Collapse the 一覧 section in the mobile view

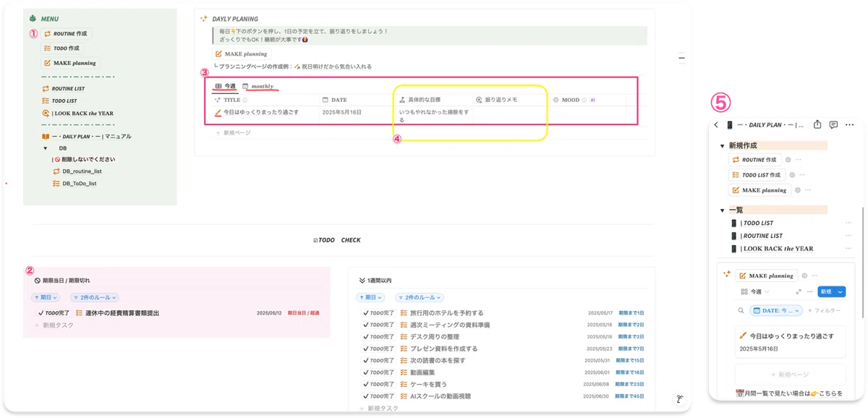722,210
